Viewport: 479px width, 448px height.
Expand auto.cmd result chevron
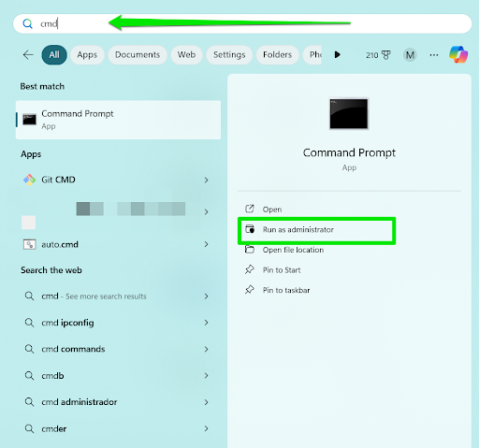pos(206,244)
